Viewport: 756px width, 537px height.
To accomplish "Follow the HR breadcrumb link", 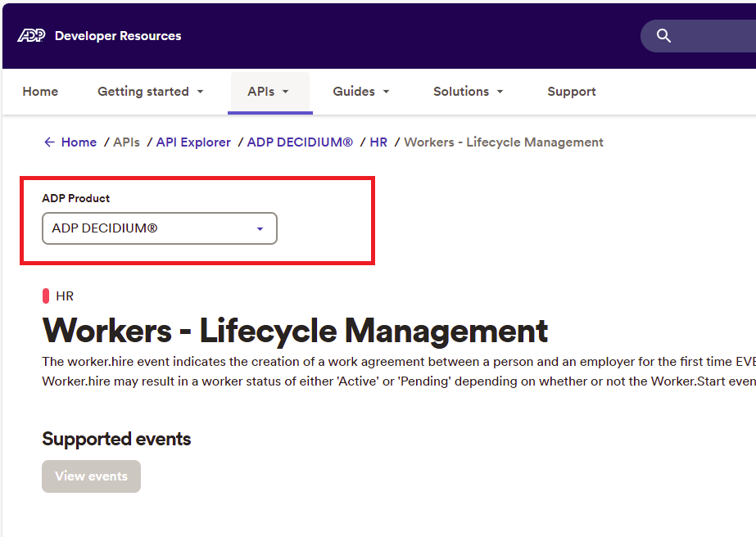I will (378, 142).
